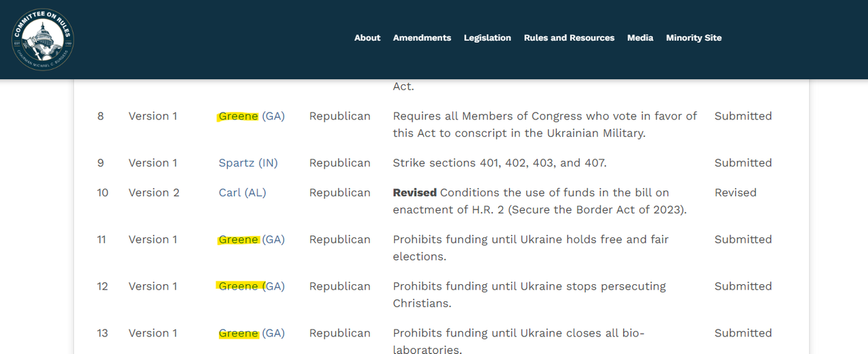Click the Version 2 label for amendment 10
This screenshot has width=868, height=354.
pyautogui.click(x=154, y=193)
